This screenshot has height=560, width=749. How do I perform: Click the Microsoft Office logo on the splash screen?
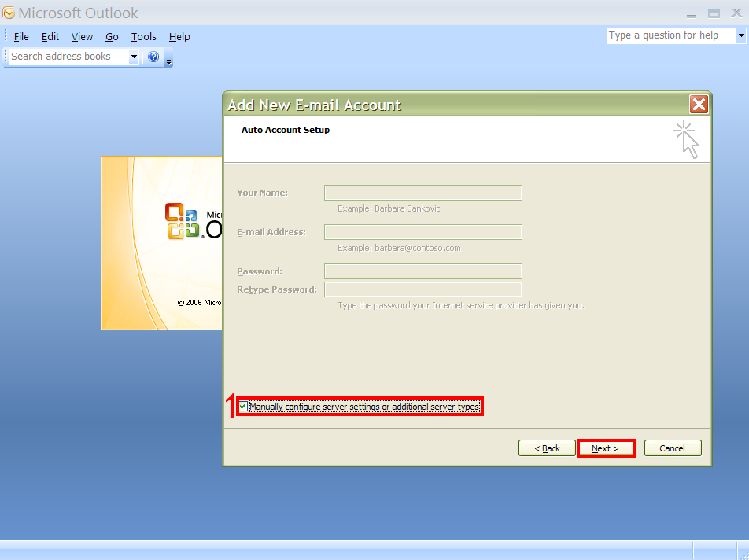click(x=181, y=221)
